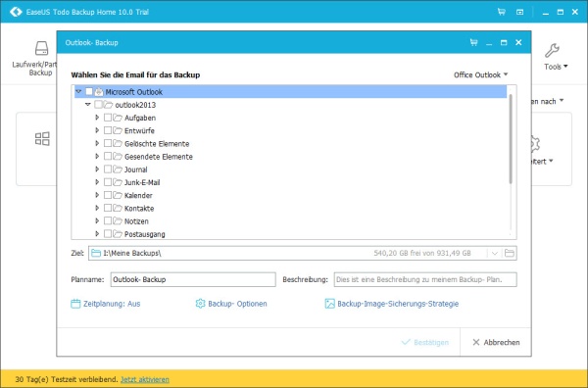588x388 pixels.
Task: Collapse the Microsoft Outlook tree node
Action: point(78,91)
